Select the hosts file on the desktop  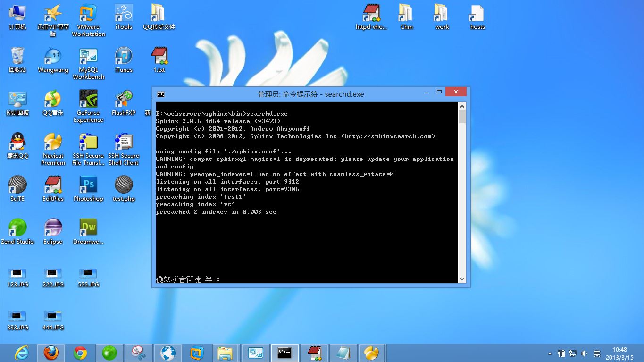click(477, 16)
